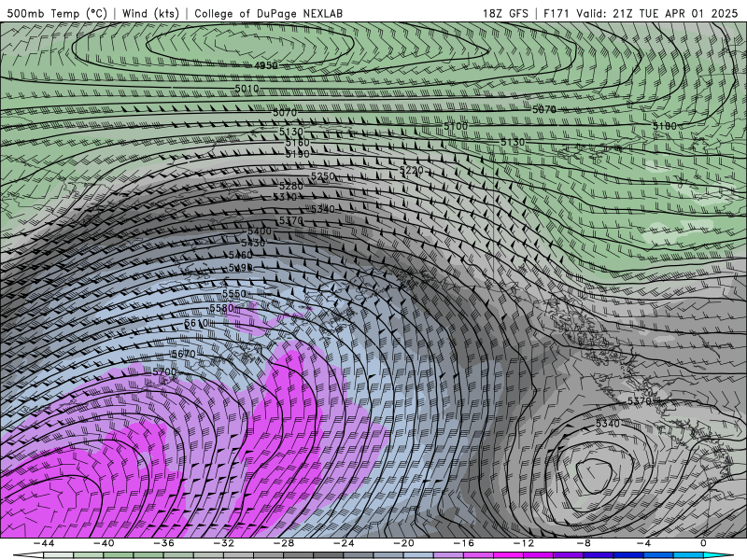
Task: Click the pale lavender swatch under -16
Action: [448, 555]
